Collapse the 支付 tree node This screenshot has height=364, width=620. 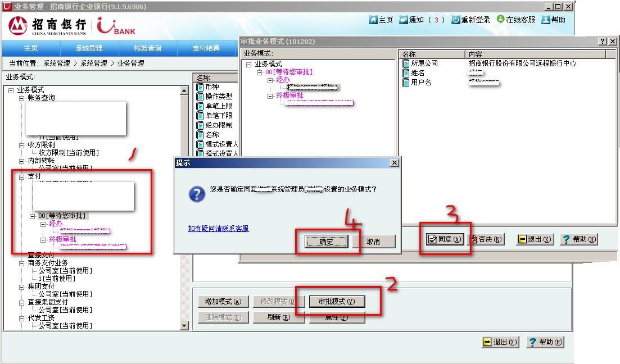coord(22,176)
